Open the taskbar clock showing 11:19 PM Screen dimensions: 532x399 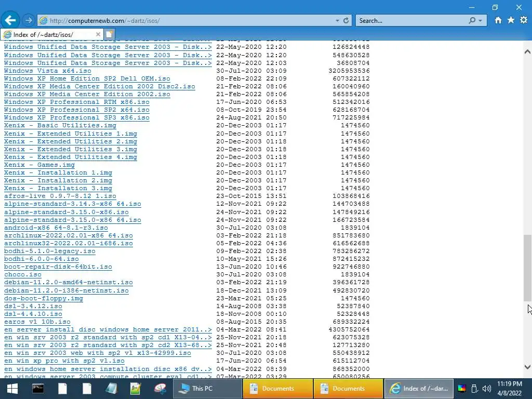tap(509, 389)
